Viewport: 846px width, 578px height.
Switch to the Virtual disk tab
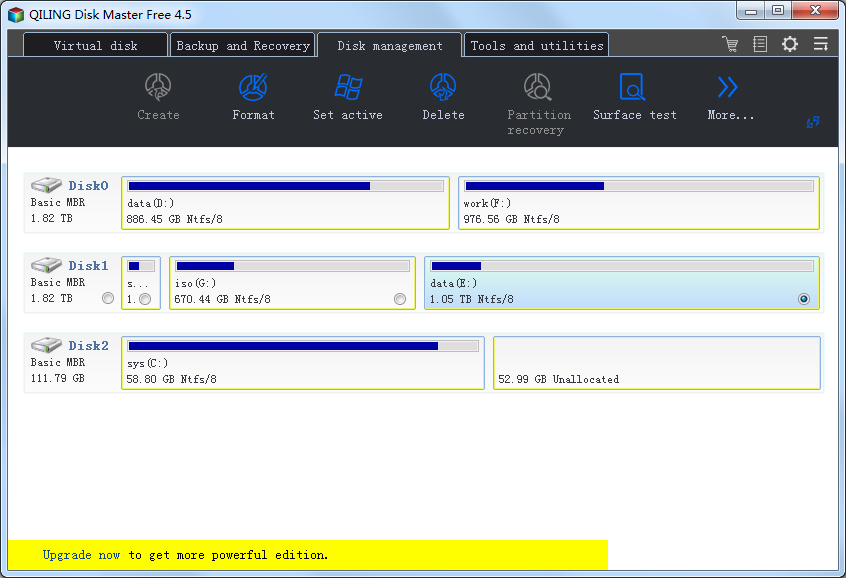(x=95, y=45)
